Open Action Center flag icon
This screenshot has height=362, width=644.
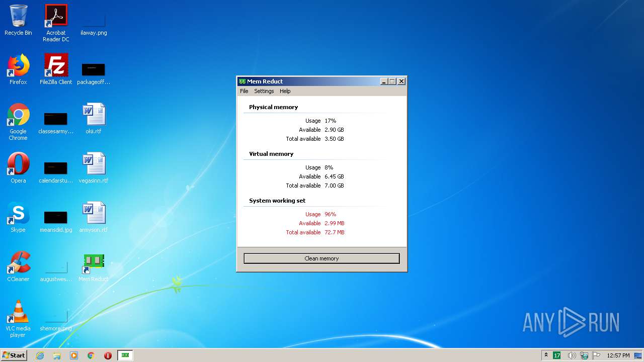tap(596, 355)
